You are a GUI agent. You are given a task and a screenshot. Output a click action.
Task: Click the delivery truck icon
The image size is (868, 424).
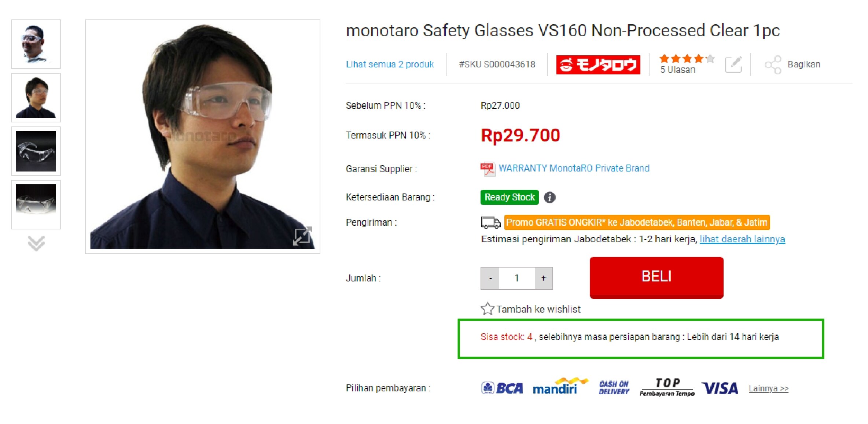coord(490,222)
